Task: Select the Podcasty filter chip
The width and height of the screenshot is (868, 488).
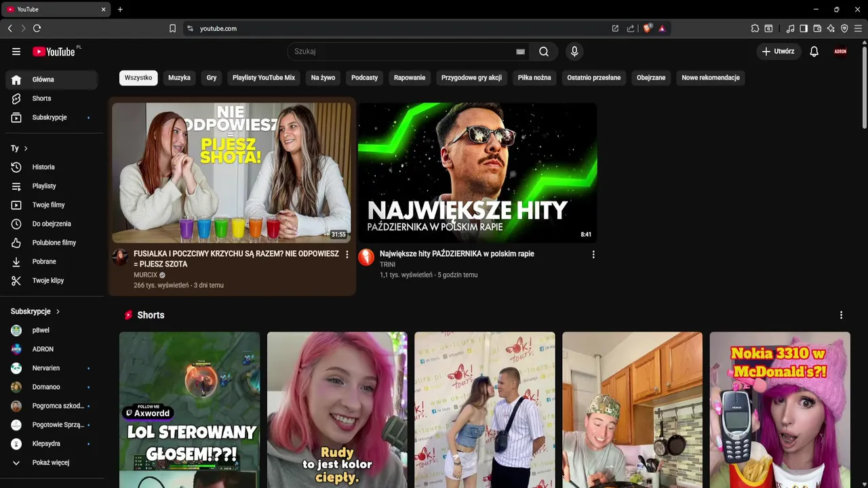Action: tap(364, 78)
